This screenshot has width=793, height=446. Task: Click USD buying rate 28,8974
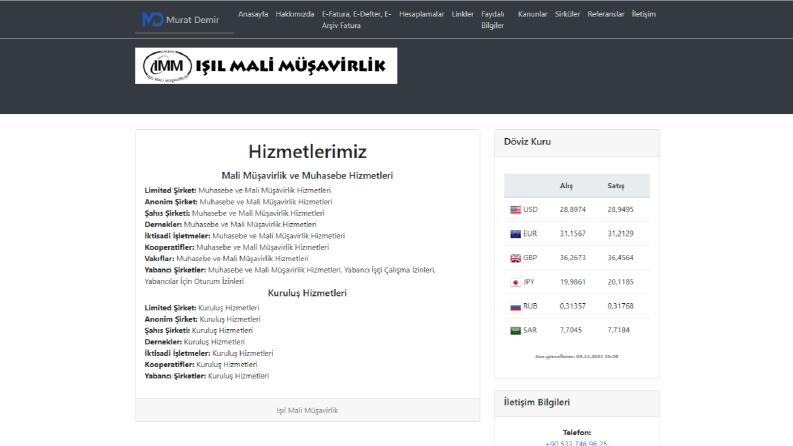click(572, 209)
